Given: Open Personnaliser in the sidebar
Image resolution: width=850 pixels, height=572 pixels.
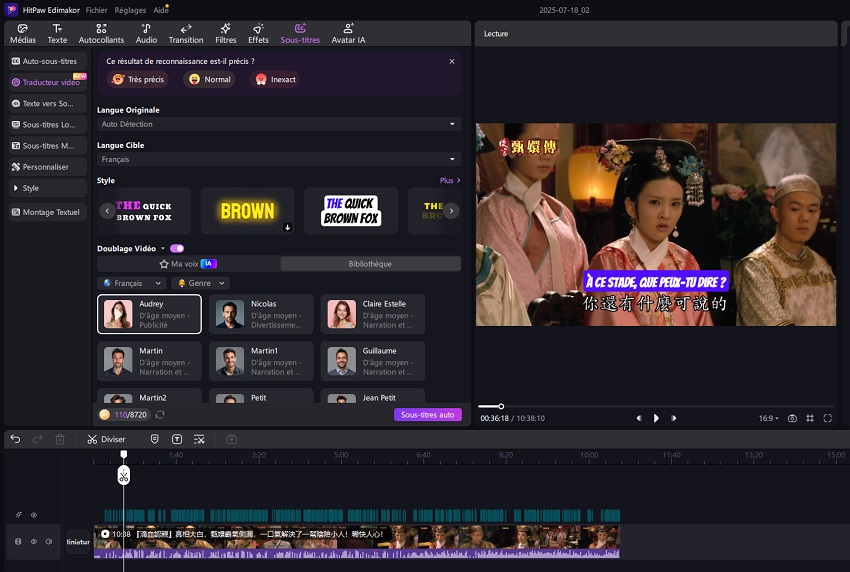Looking at the screenshot, I should tap(48, 167).
